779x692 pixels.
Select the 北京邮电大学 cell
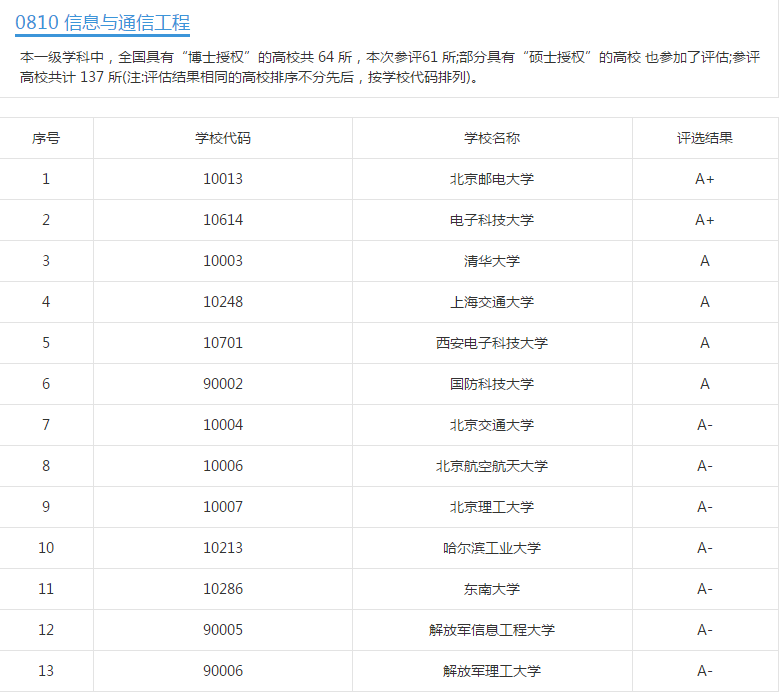pos(492,179)
